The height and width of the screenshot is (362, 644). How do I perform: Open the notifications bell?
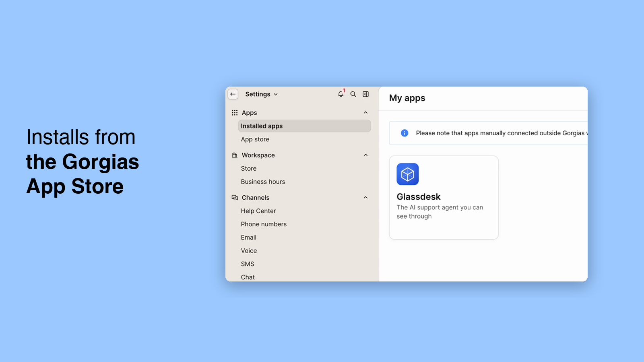pos(341,94)
